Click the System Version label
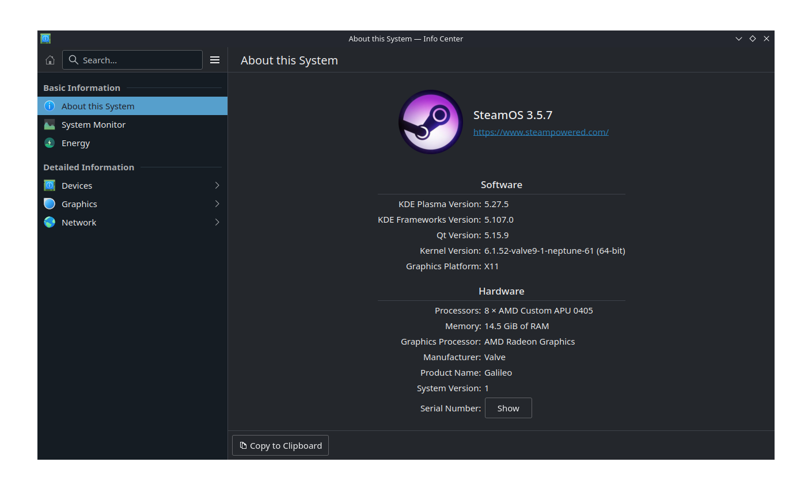This screenshot has height=504, width=812. [x=449, y=388]
